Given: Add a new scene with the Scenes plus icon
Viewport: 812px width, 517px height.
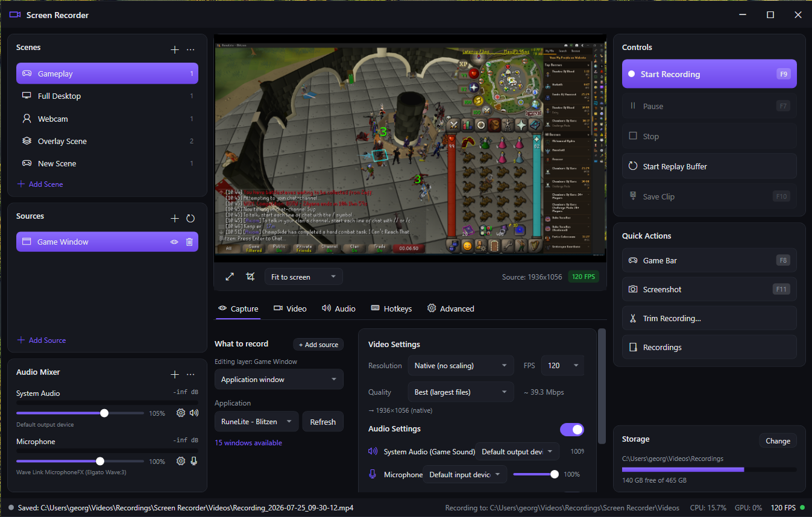Looking at the screenshot, I should (x=175, y=50).
